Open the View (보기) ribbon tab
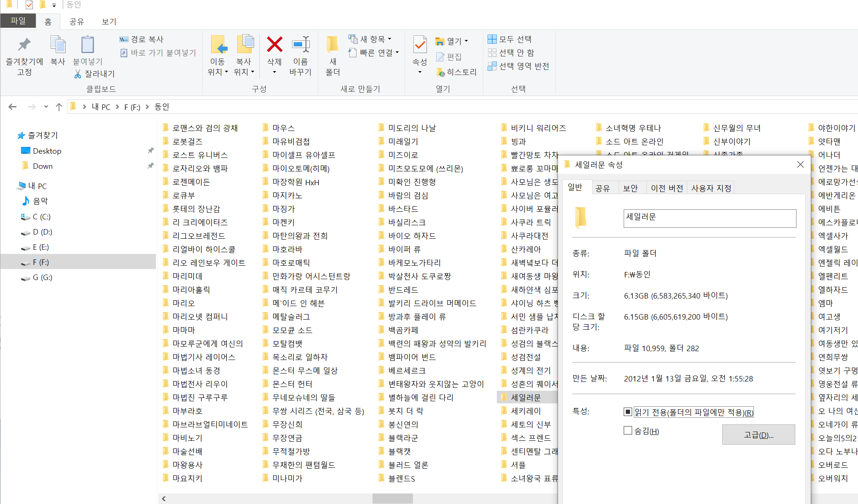858x504 pixels. point(109,21)
